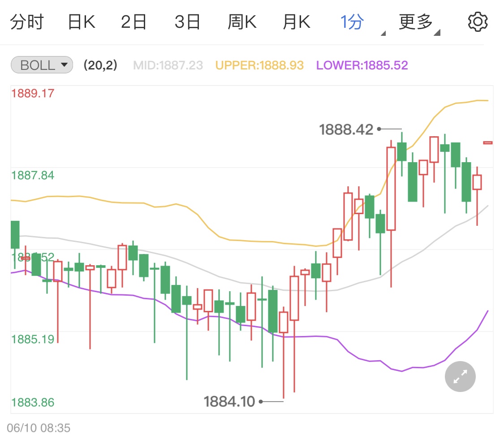Click the 1889.17 top axis label
The width and height of the screenshot is (504, 435).
coord(33,94)
